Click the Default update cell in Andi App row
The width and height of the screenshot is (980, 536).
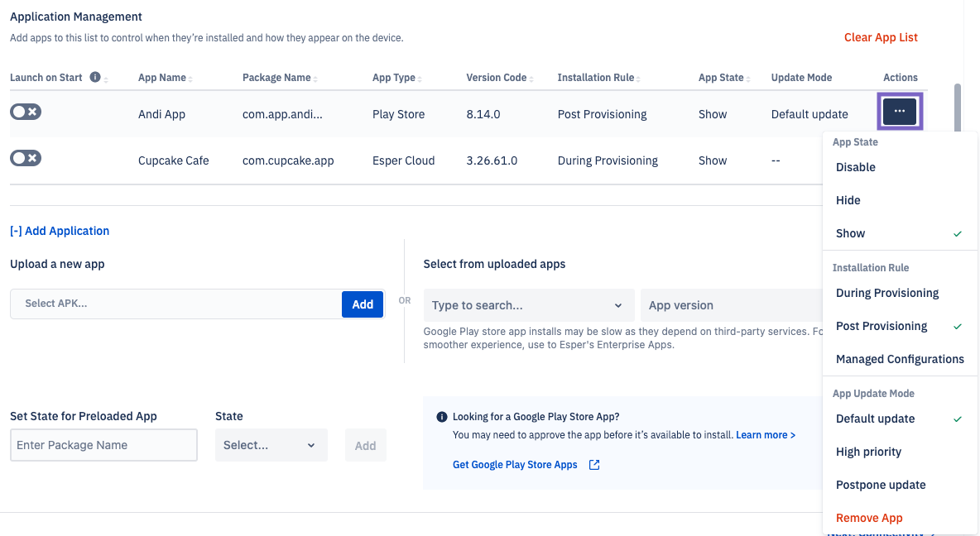[x=809, y=114]
